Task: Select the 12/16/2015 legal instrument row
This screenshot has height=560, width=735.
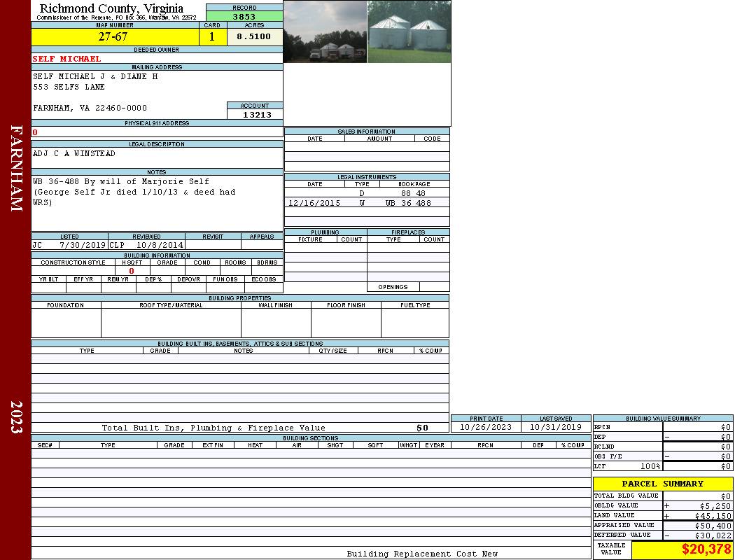Action: 367,203
